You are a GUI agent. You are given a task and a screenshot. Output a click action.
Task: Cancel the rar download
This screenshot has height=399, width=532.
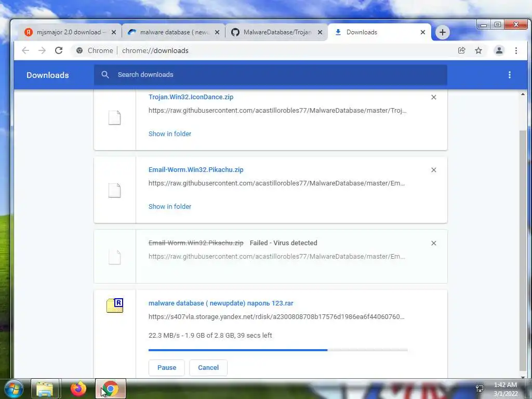(x=208, y=368)
